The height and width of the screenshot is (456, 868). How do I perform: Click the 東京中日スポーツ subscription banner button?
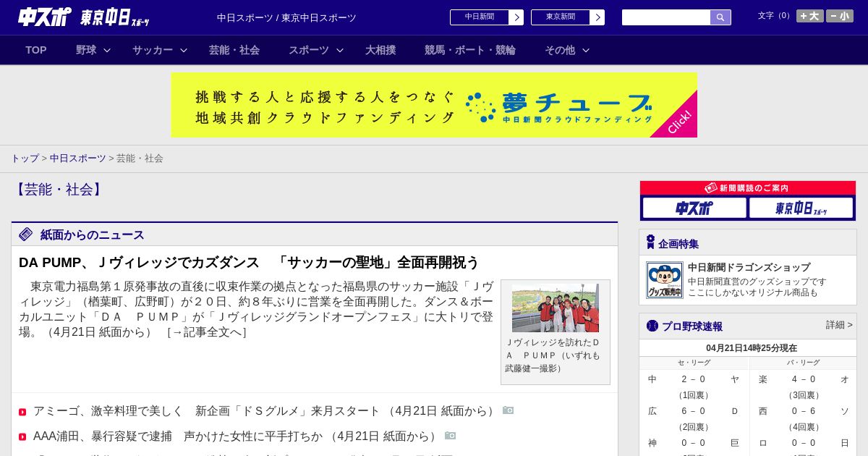(801, 208)
